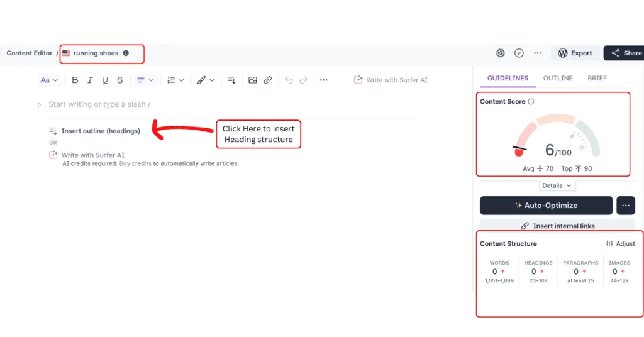This screenshot has width=644, height=337.
Task: Click the Share button
Action: (x=625, y=53)
